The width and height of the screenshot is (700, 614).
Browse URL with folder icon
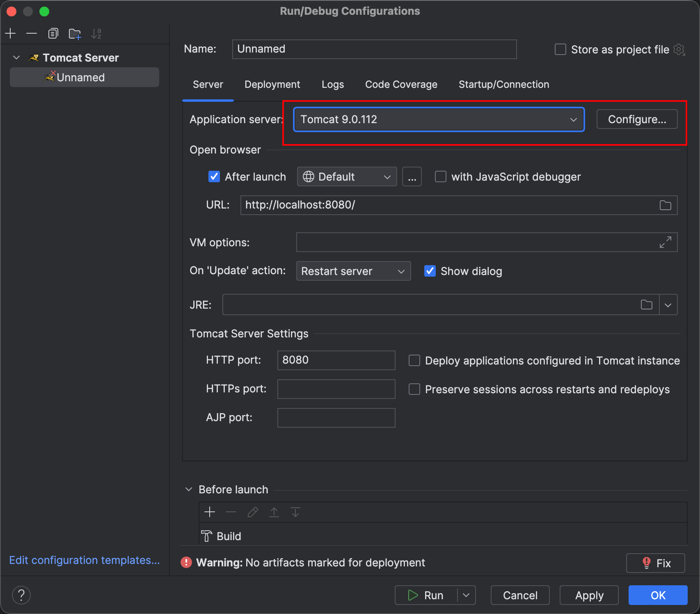click(665, 205)
